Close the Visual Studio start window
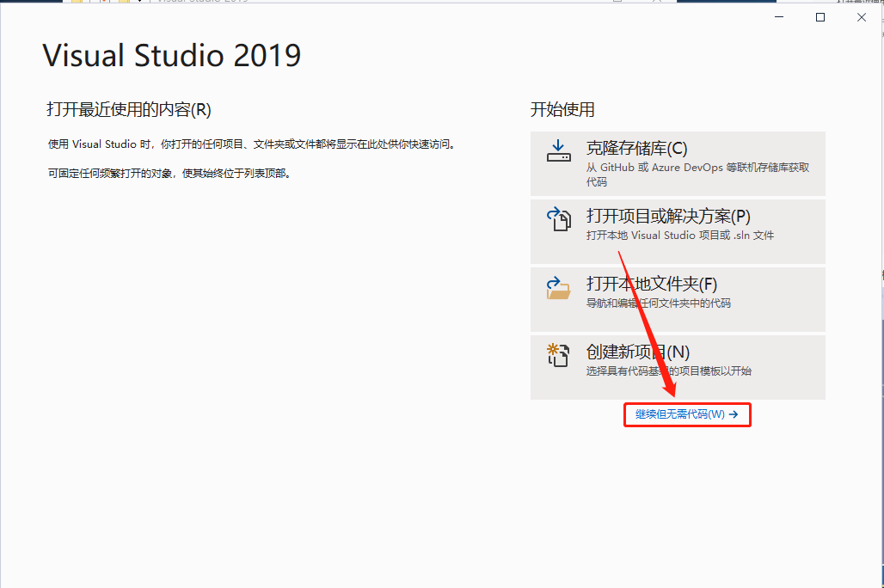The width and height of the screenshot is (884, 588). [862, 17]
